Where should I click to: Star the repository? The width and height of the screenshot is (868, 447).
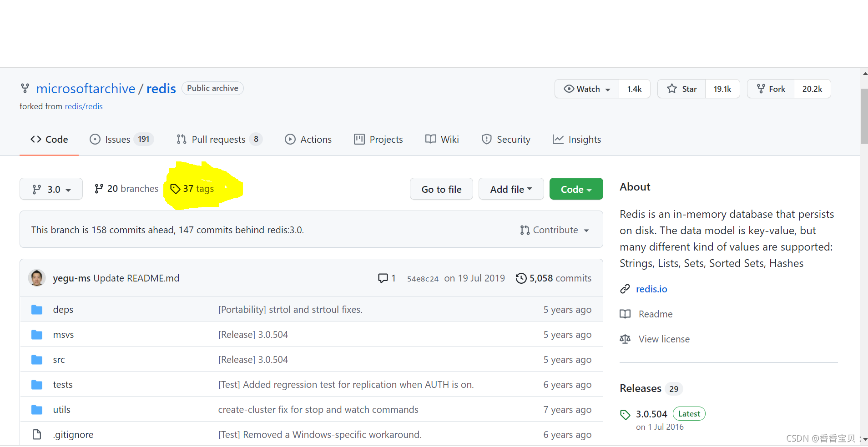[681, 89]
